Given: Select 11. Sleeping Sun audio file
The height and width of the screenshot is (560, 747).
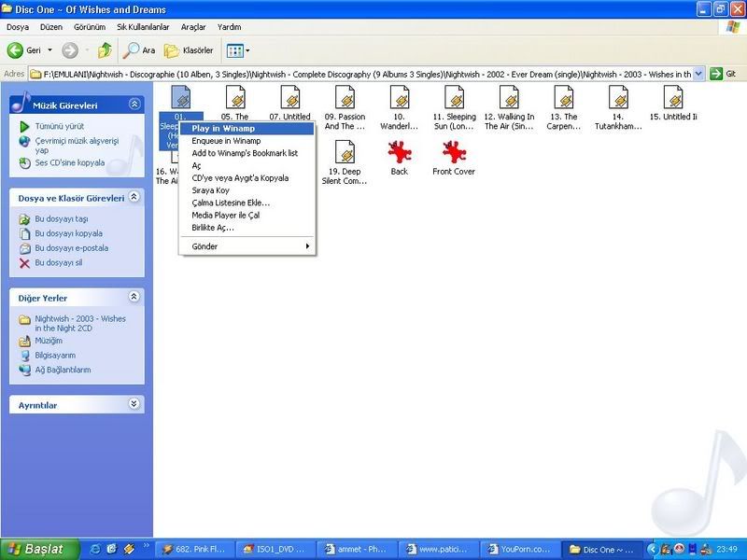Looking at the screenshot, I should point(454,108).
